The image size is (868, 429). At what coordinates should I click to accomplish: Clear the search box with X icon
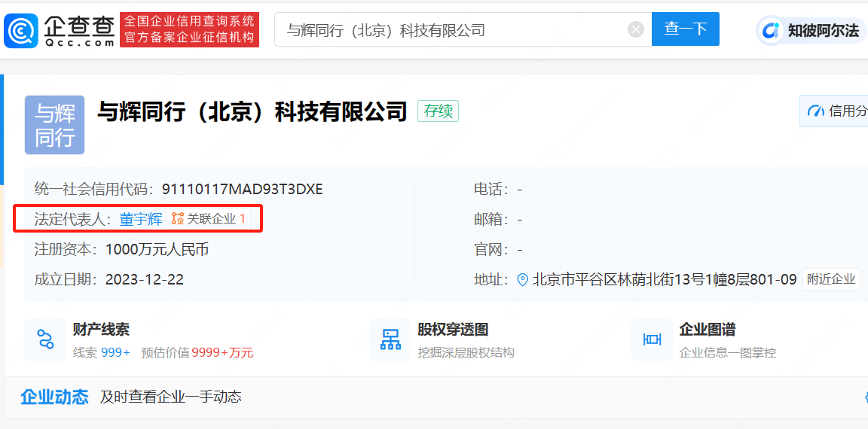pyautogui.click(x=636, y=29)
